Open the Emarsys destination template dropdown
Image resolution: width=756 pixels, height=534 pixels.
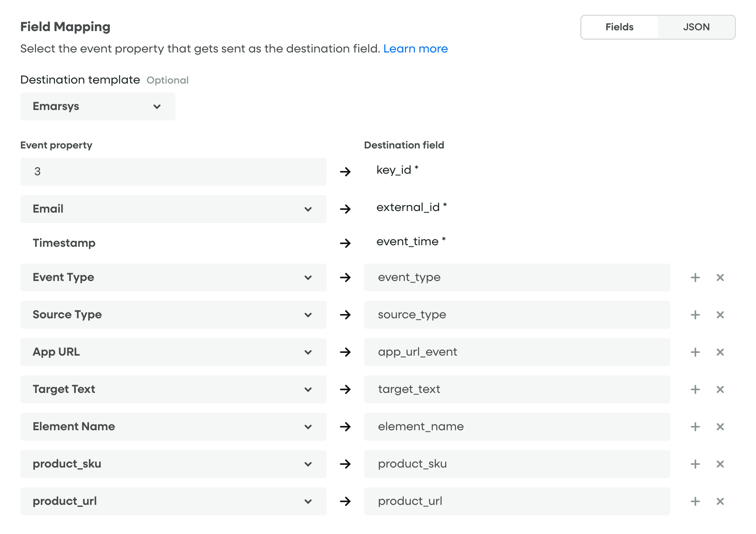pyautogui.click(x=98, y=106)
